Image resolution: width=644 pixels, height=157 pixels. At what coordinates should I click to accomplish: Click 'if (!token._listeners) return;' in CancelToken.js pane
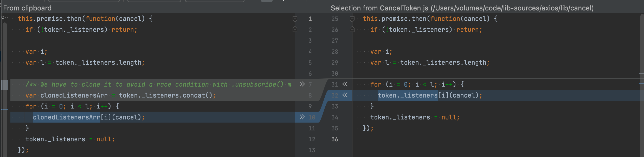[x=426, y=29]
